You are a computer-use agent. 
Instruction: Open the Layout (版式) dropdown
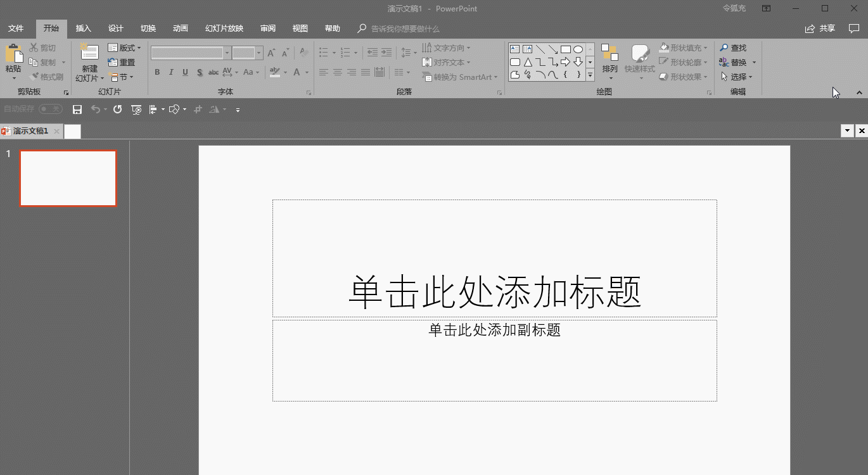pyautogui.click(x=125, y=47)
